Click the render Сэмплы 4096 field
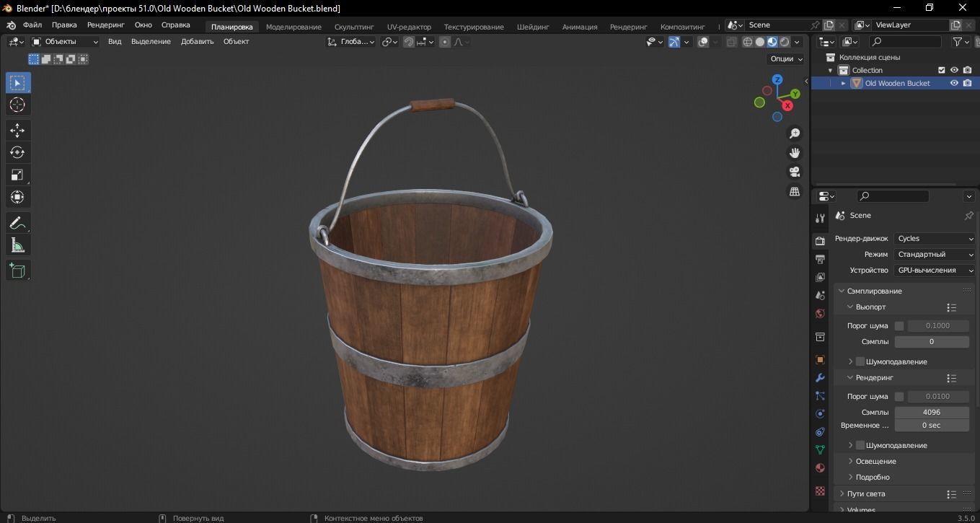This screenshot has width=980, height=523. click(x=932, y=413)
